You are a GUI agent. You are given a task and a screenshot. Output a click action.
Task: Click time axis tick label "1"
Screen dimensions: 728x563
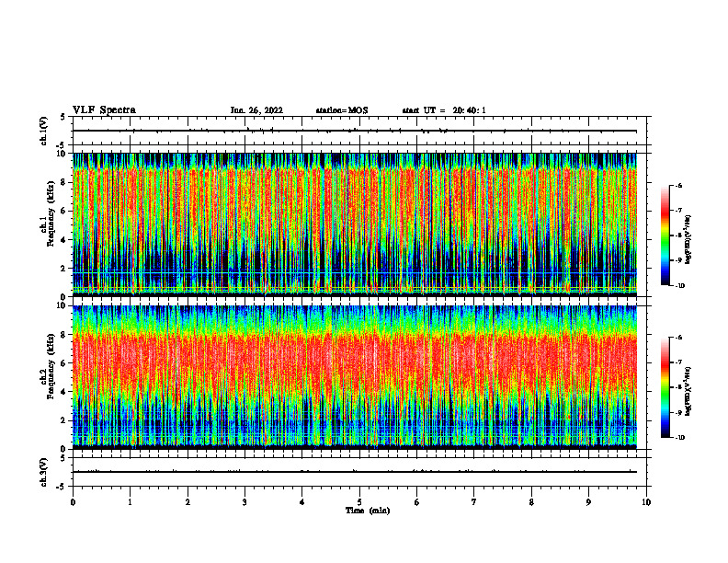coord(130,502)
